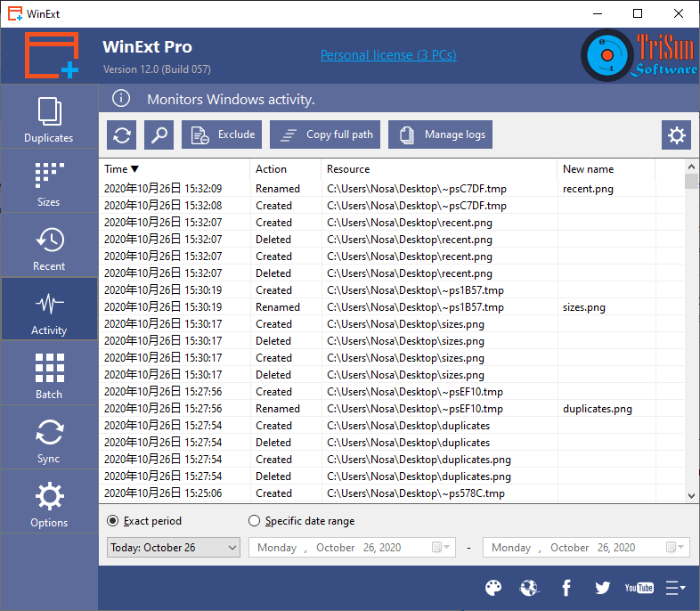Viewport: 700px width, 611px height.
Task: Select the 15:32:09 Renamed ~psC7DF.tmp row
Action: 392,189
